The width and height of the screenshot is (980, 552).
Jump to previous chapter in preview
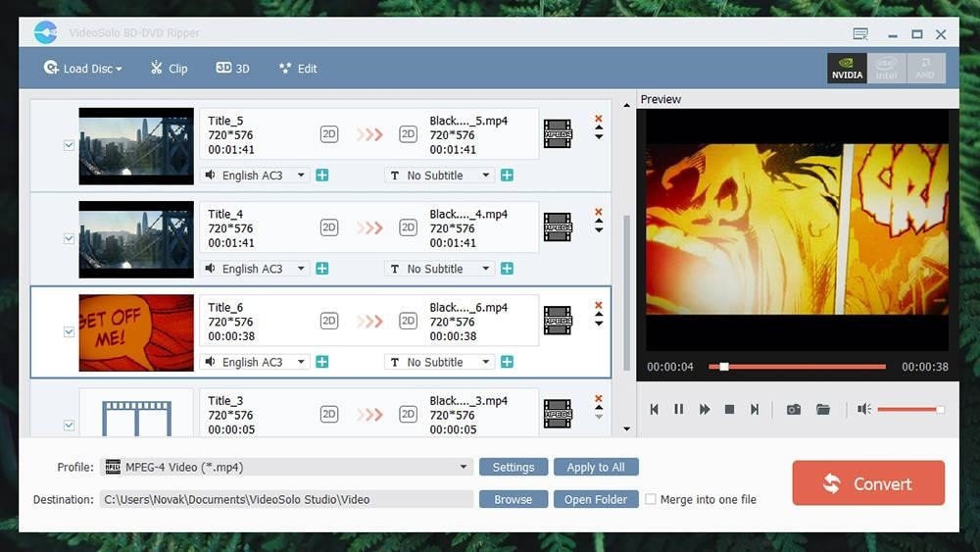(654, 409)
